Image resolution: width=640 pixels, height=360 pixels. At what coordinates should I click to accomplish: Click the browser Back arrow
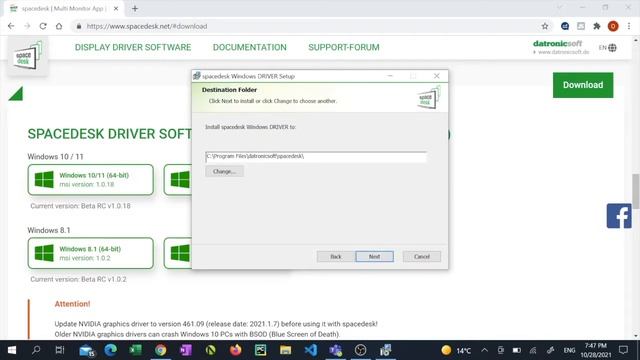point(11,26)
